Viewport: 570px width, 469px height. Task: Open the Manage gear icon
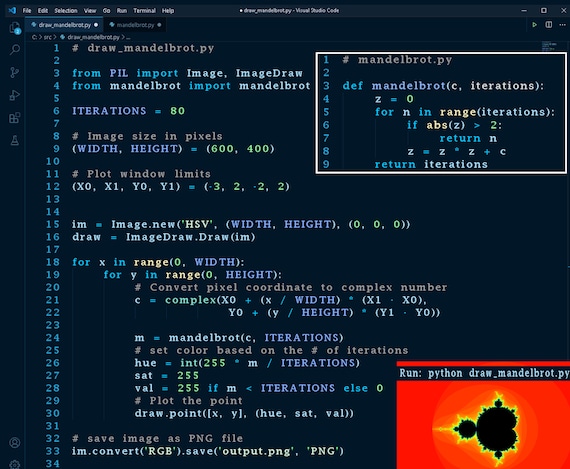[x=15, y=464]
